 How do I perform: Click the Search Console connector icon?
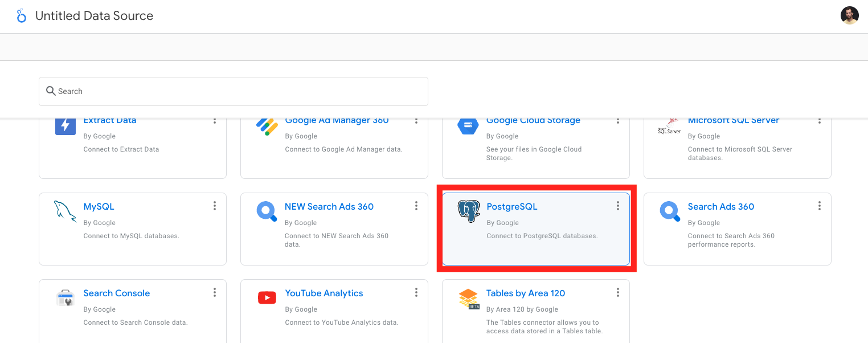tap(65, 297)
